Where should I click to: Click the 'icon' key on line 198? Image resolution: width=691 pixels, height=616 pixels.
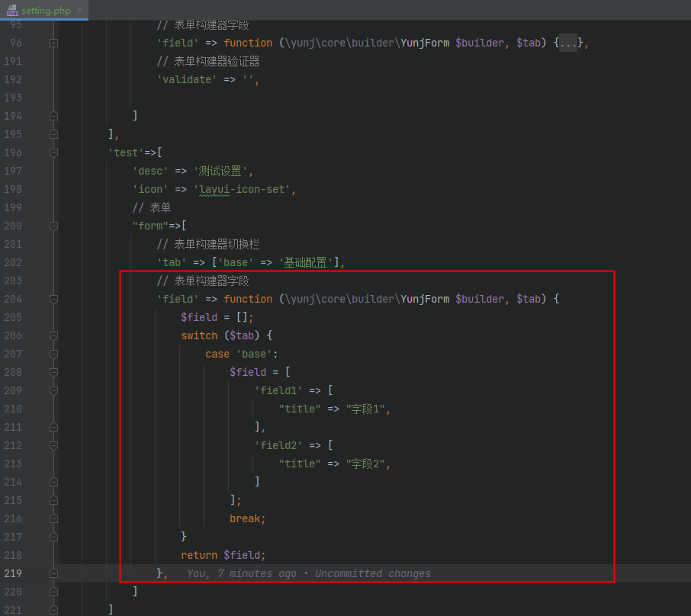tap(150, 189)
